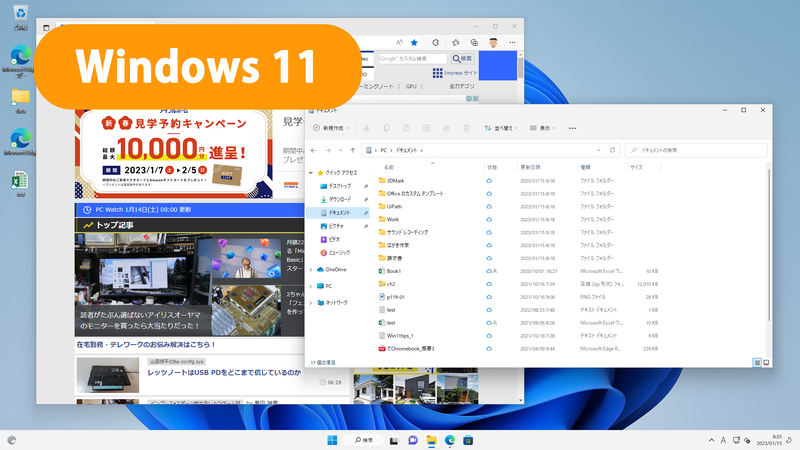The height and width of the screenshot is (450, 800).
Task: Select the 3DMark folder
Action: click(391, 181)
